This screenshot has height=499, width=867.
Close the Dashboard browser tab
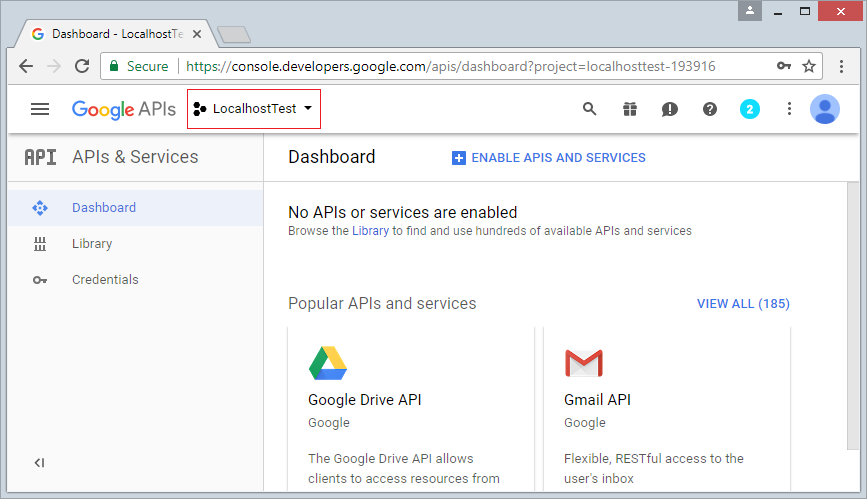[x=197, y=34]
